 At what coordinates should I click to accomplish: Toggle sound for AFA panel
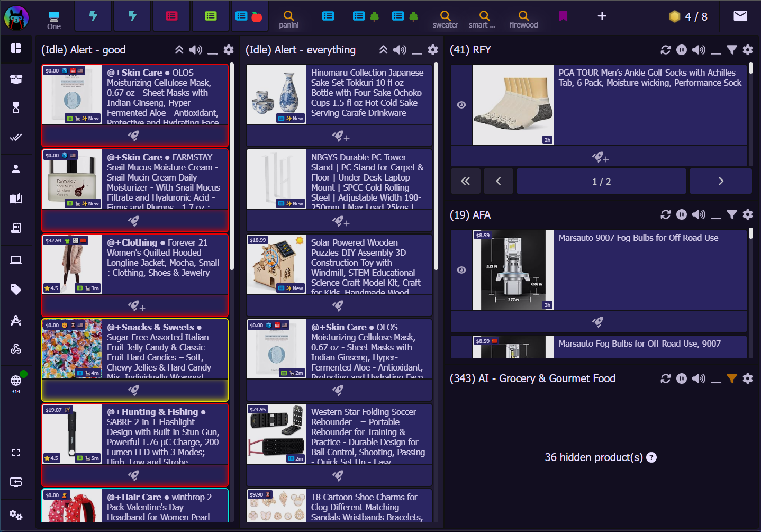click(699, 214)
